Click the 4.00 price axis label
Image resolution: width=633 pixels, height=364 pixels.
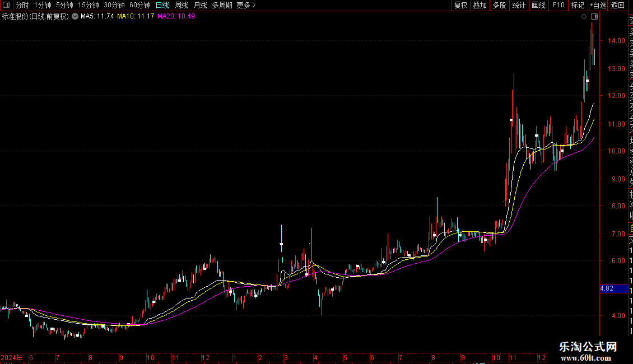[x=618, y=316]
